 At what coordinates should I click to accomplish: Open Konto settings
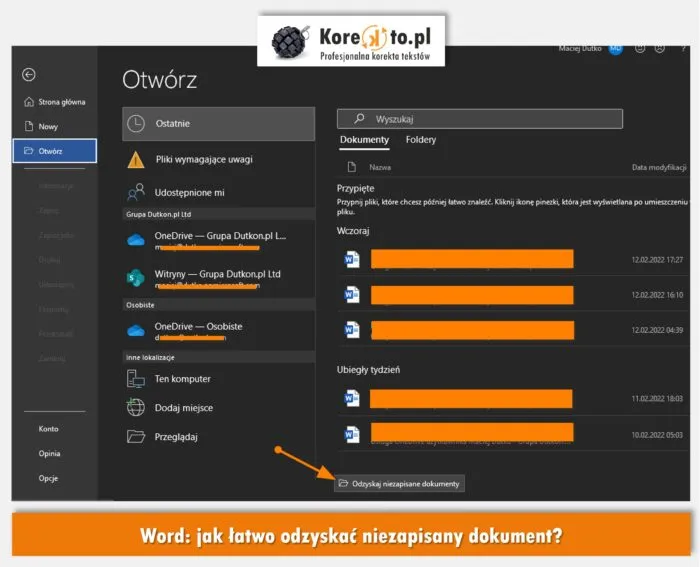click(x=48, y=429)
